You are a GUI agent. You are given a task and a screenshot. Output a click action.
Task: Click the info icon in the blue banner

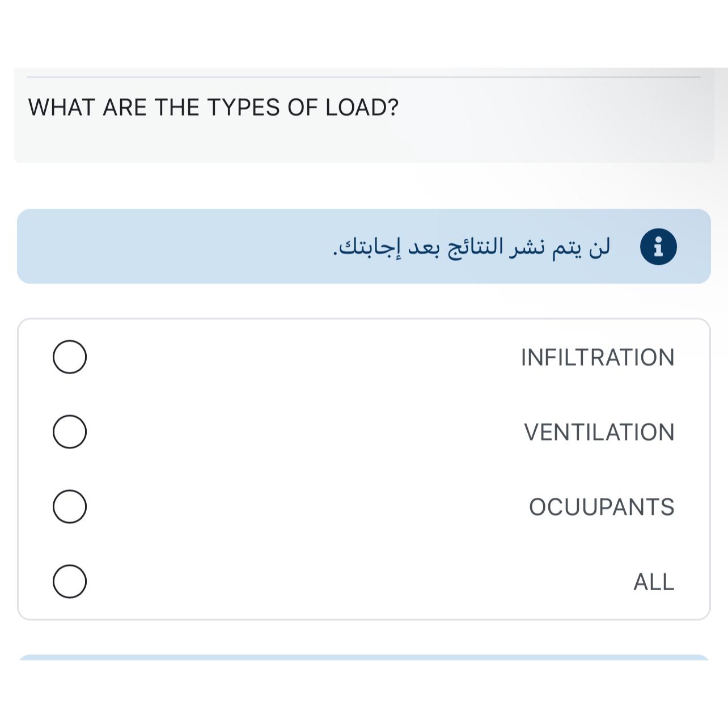click(658, 247)
